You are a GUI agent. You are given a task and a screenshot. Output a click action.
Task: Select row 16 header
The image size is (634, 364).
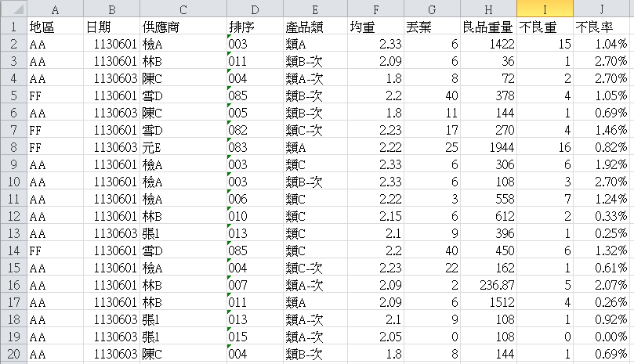pos(14,285)
